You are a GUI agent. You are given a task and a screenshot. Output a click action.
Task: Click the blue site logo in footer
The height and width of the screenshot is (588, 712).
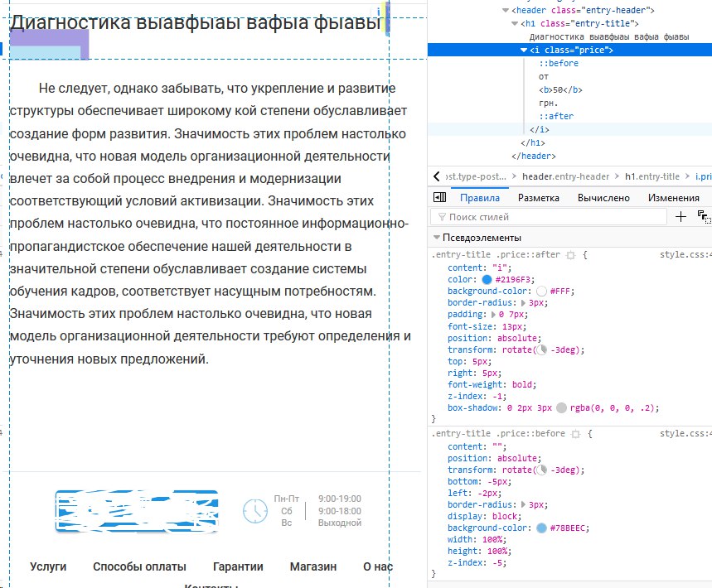pos(137,511)
